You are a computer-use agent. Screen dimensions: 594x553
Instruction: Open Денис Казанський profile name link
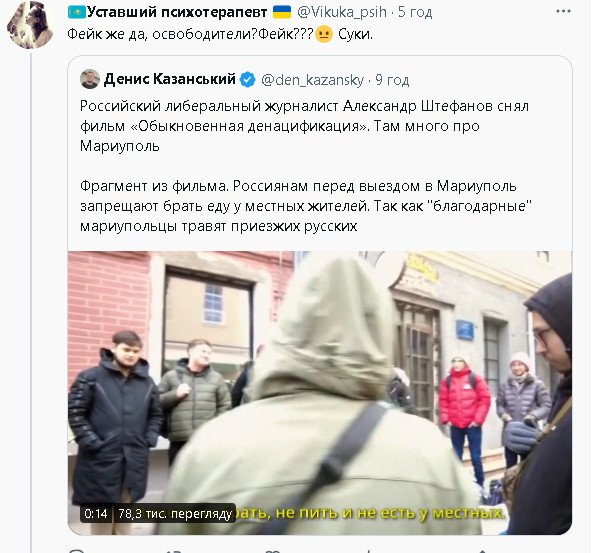[x=169, y=79]
